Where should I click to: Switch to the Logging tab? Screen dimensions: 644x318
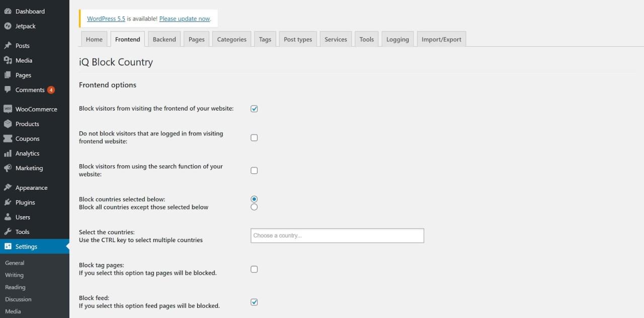pos(397,39)
